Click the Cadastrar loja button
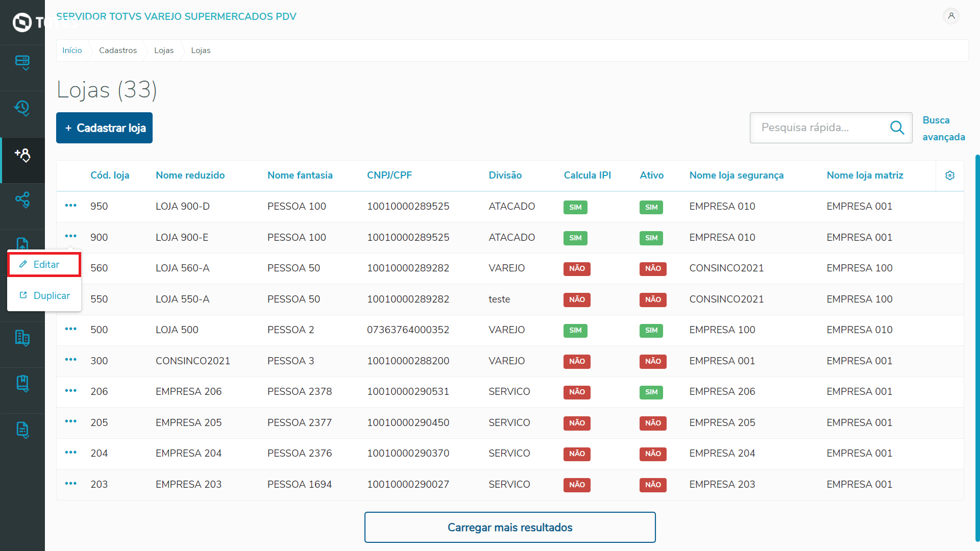The image size is (980, 551). (x=105, y=128)
